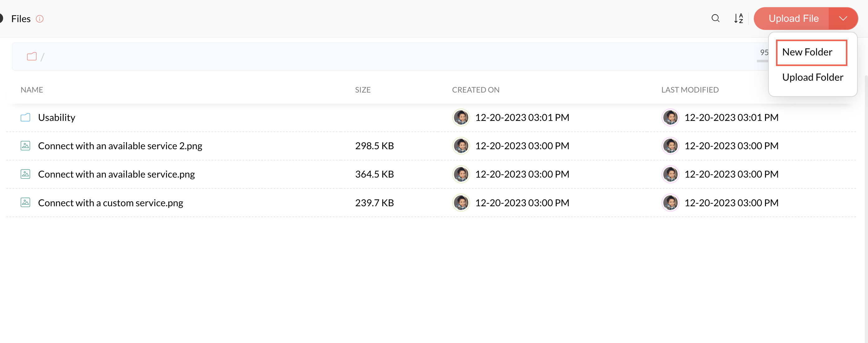Open Connect with an available service.png
Image resolution: width=868 pixels, height=343 pixels.
point(116,174)
